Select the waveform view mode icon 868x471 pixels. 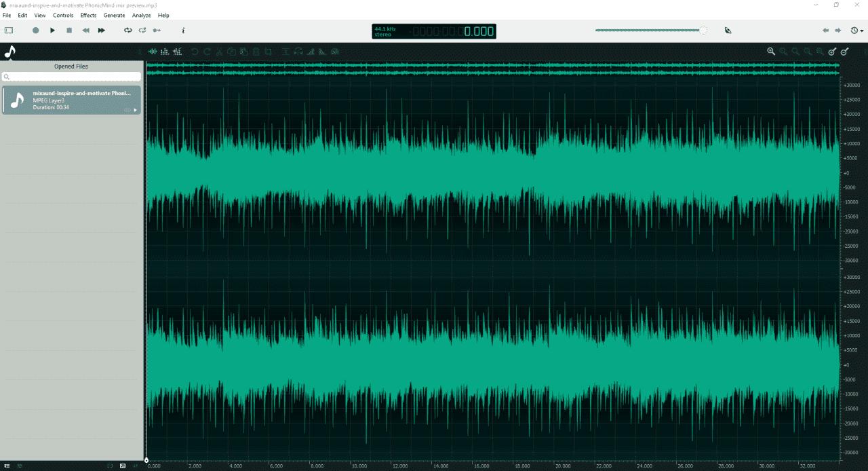[153, 51]
